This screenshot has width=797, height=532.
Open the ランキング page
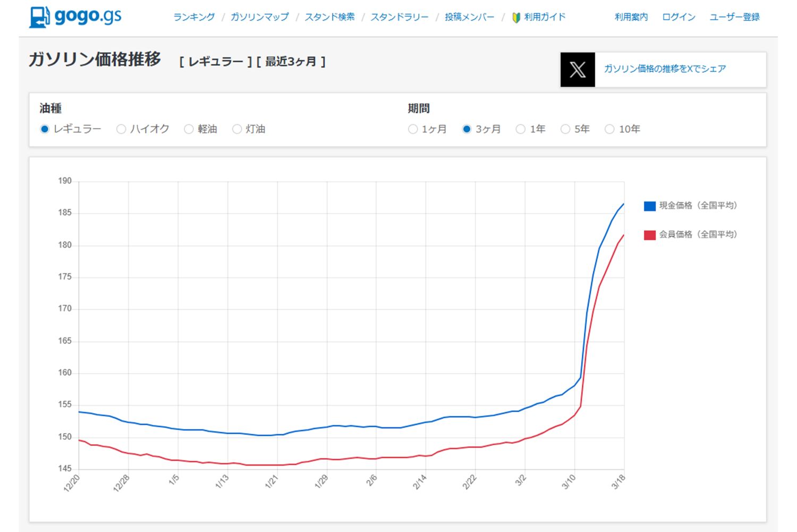pos(194,16)
